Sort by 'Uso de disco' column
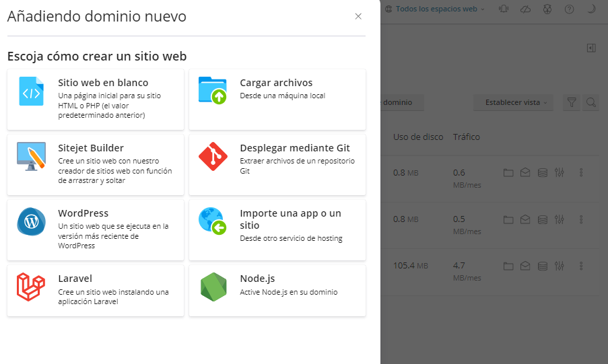This screenshot has height=364, width=608. (x=418, y=137)
